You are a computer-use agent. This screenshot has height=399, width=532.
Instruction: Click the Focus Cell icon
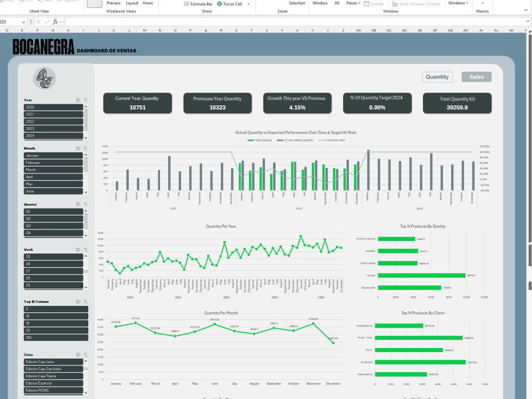coord(220,4)
